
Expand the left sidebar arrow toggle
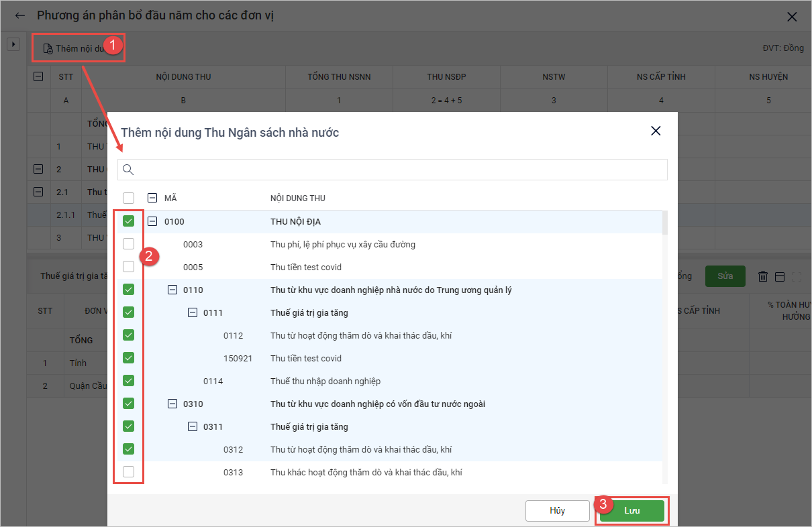12,44
